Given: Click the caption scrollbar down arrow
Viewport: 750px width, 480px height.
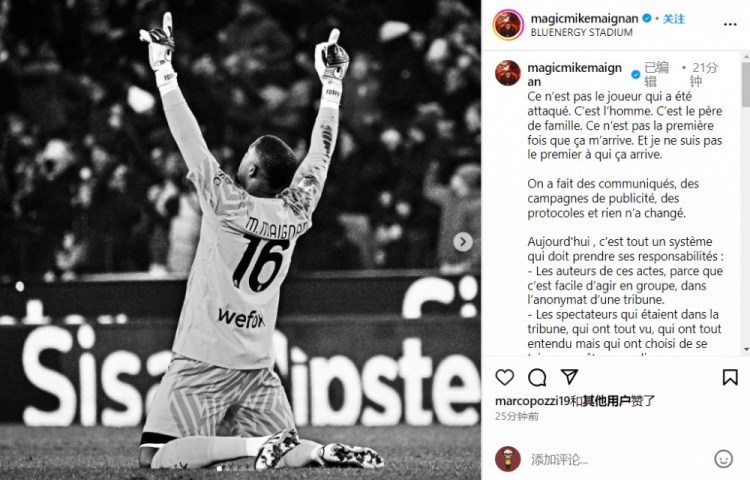Looking at the screenshot, I should [x=746, y=350].
